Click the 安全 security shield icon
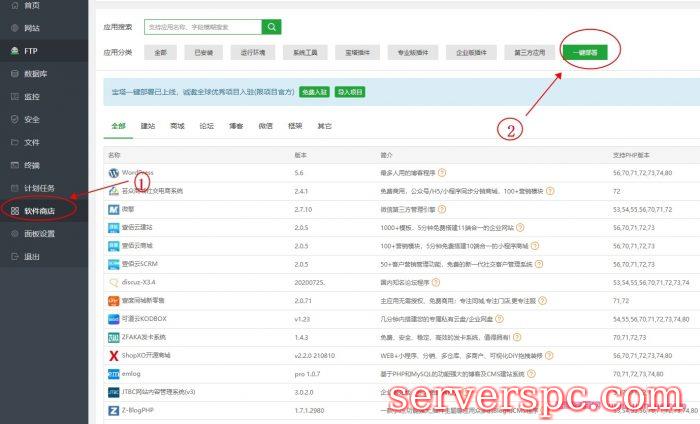Viewport: 700px width, 424px height. coord(13,119)
